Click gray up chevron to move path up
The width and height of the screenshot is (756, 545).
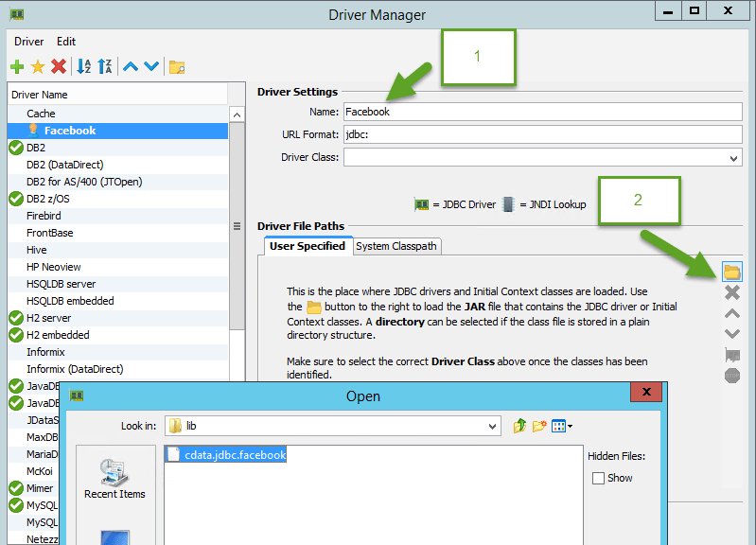click(x=732, y=313)
